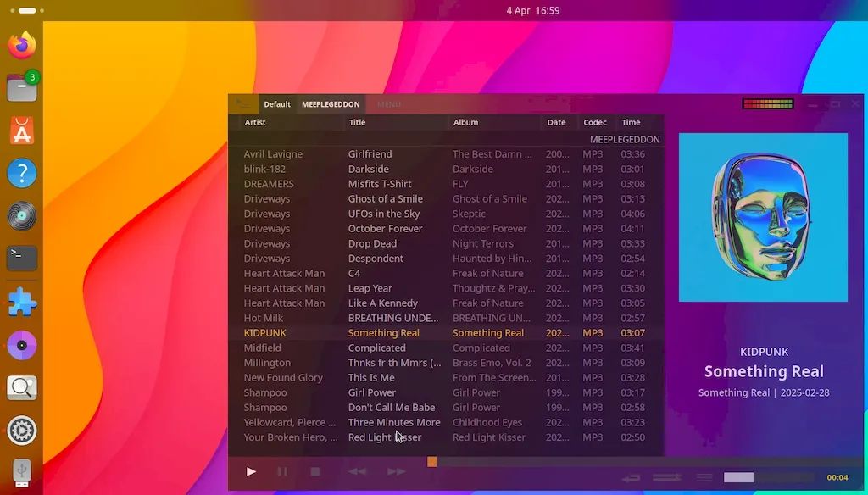
Task: Adjust the volume slider bar
Action: pos(769,477)
